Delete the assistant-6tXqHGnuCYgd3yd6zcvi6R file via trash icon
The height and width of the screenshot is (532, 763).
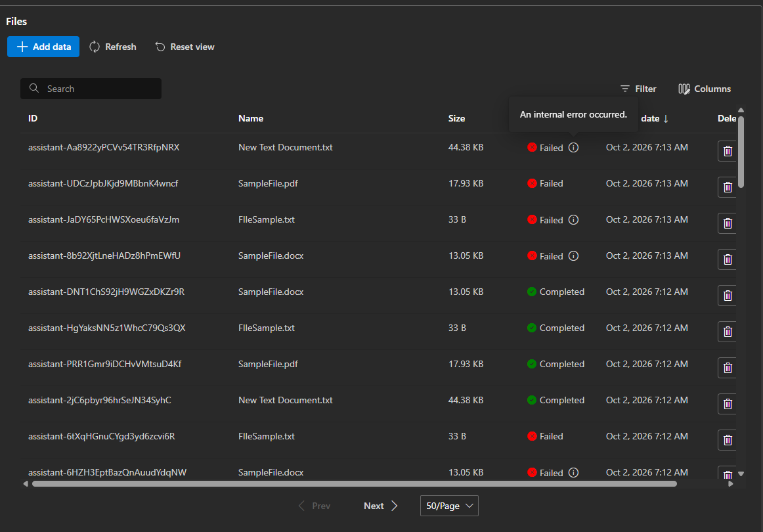[728, 440]
